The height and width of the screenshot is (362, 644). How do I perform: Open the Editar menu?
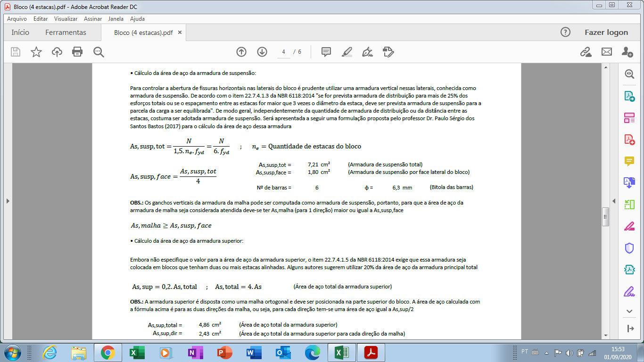pos(41,19)
